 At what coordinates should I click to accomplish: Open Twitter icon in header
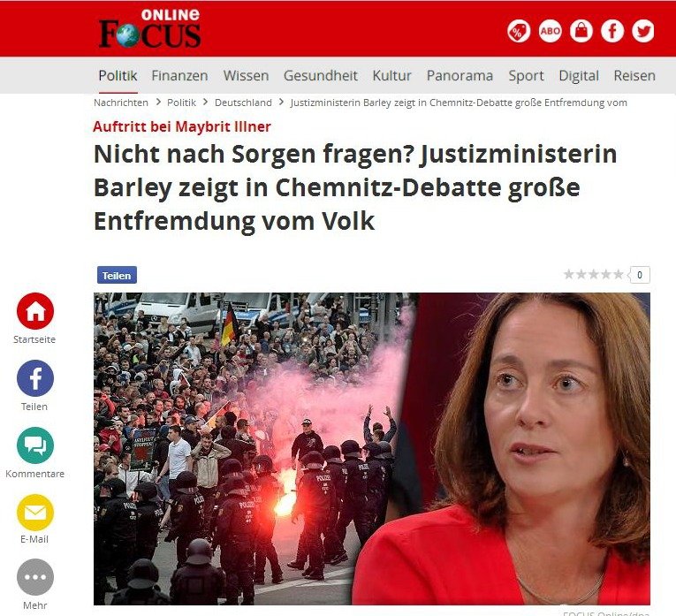pyautogui.click(x=642, y=31)
